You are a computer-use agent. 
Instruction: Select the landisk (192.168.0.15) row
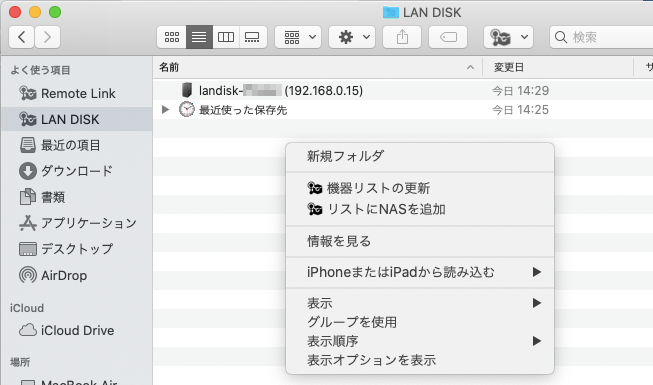point(403,90)
